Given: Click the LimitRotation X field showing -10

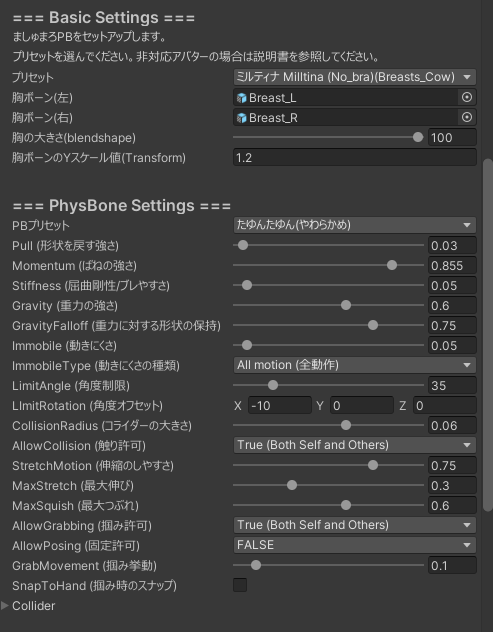Looking at the screenshot, I should 280,405.
